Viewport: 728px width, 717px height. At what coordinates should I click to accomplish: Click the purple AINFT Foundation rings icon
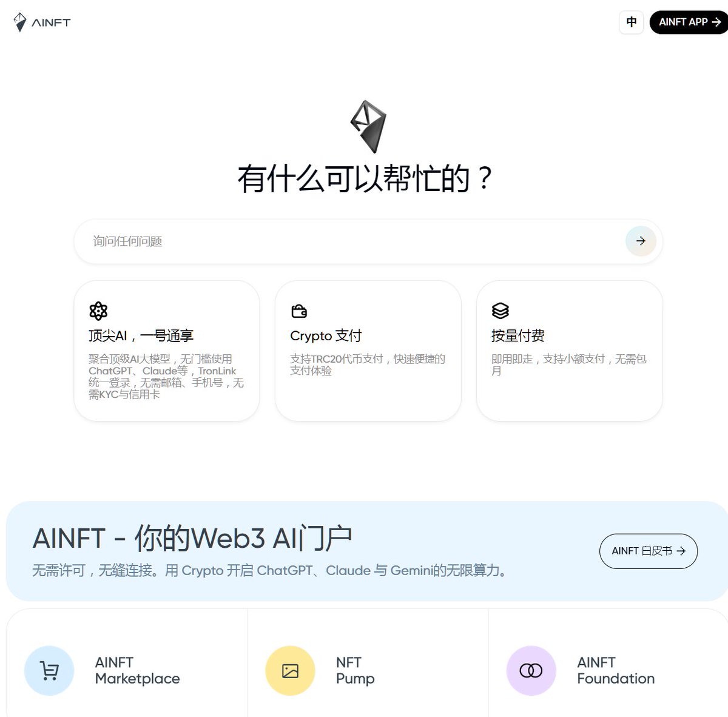tap(531, 670)
